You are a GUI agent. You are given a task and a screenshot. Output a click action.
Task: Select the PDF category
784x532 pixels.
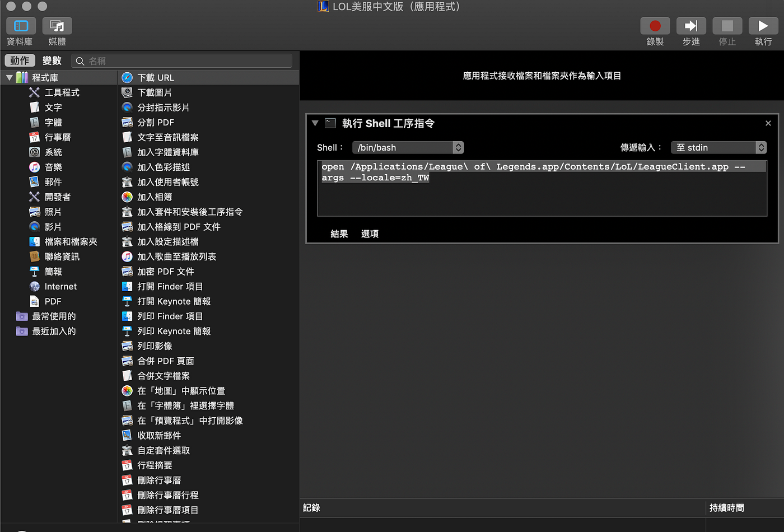pyautogui.click(x=53, y=301)
